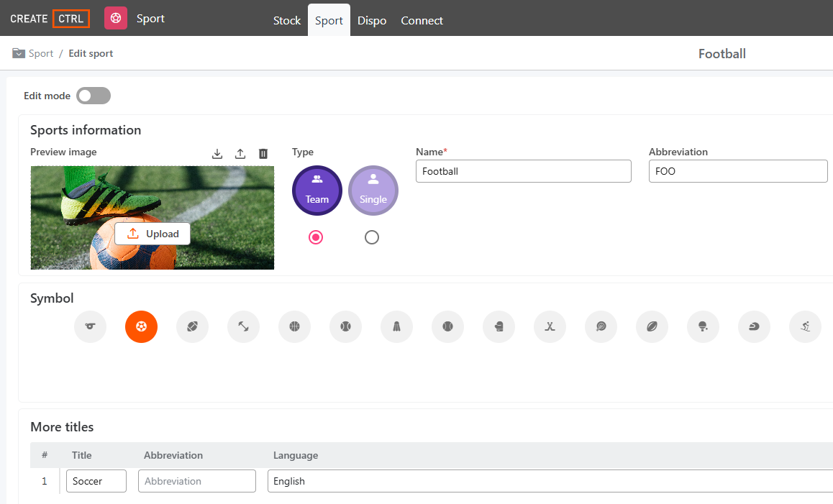Download the preview image
This screenshot has height=504, width=833.
pyautogui.click(x=217, y=154)
